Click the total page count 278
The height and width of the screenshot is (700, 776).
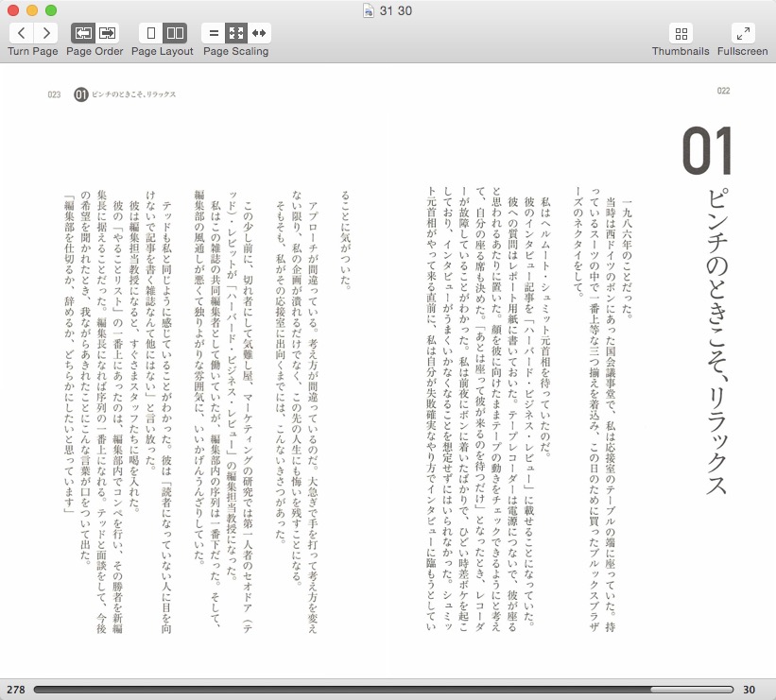click(x=15, y=690)
